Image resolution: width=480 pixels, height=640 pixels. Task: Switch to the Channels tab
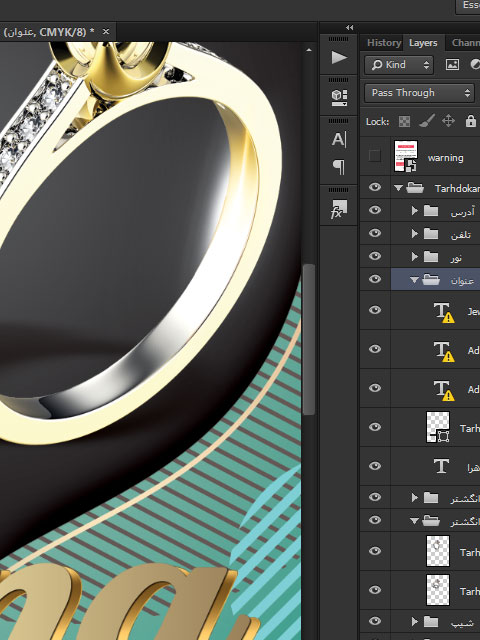click(465, 43)
